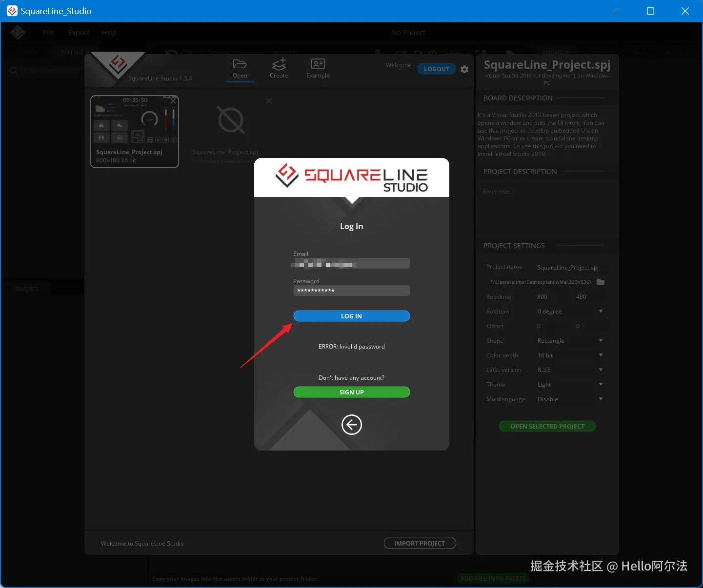Open the Help menu
Image resolution: width=703 pixels, height=588 pixels.
[109, 33]
